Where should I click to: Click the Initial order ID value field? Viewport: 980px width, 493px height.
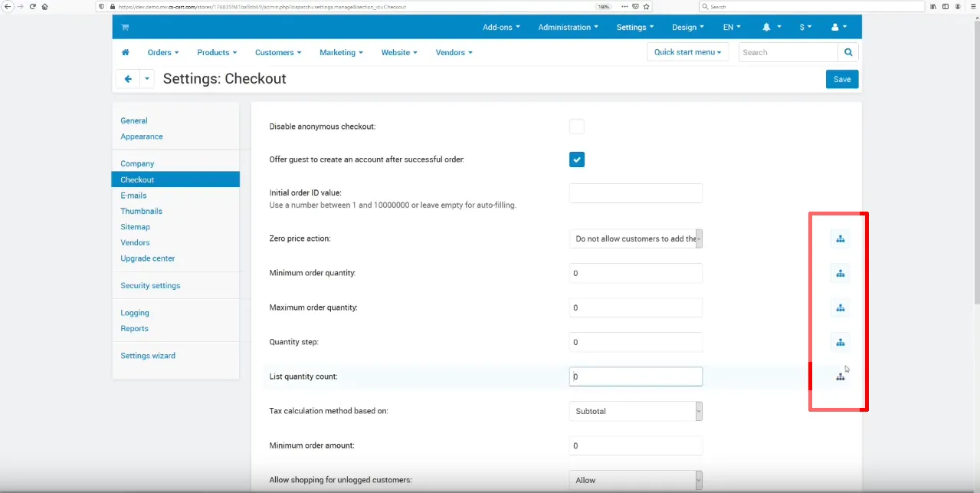pos(636,193)
